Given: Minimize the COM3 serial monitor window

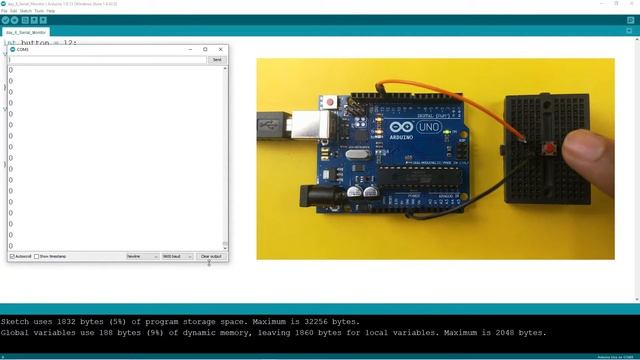Looking at the screenshot, I should [190, 49].
